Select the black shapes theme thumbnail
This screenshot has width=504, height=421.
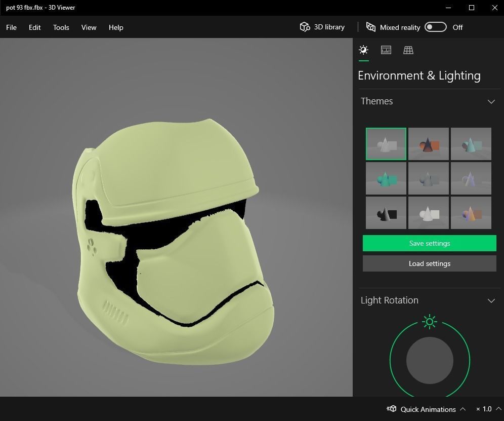click(x=386, y=213)
